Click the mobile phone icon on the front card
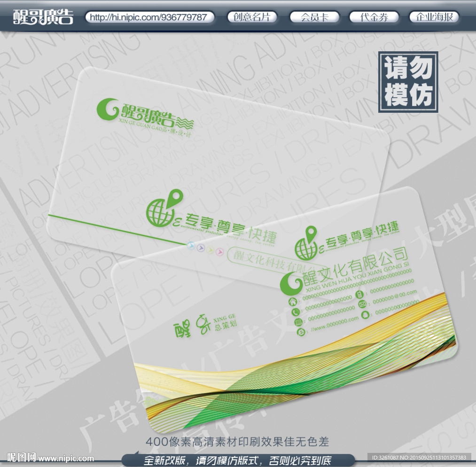 tap(359, 294)
